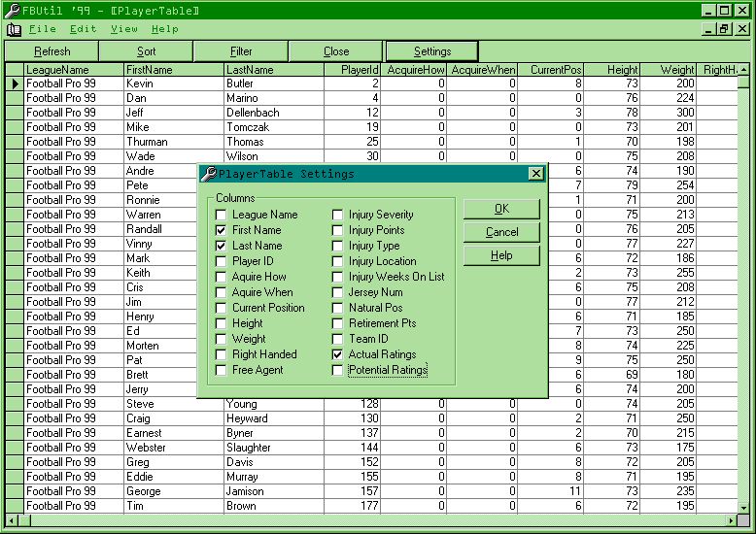The height and width of the screenshot is (534, 756).
Task: Check the Free Agent option
Action: point(221,370)
